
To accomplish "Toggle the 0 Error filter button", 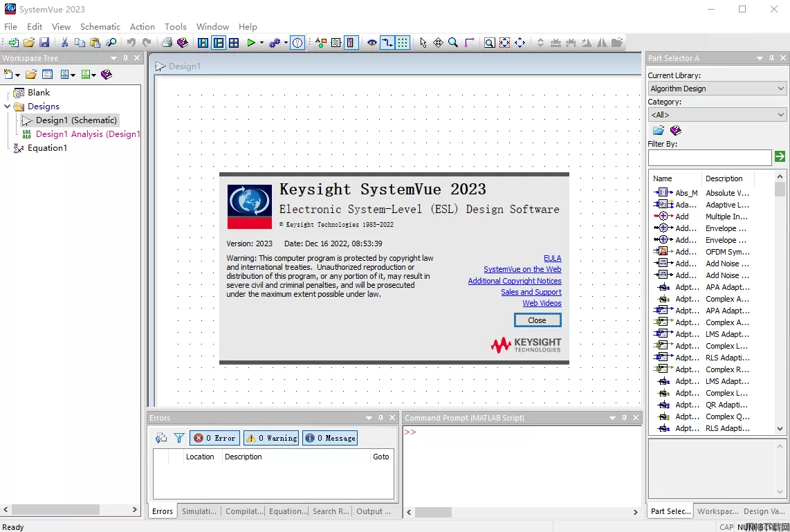I will 215,438.
